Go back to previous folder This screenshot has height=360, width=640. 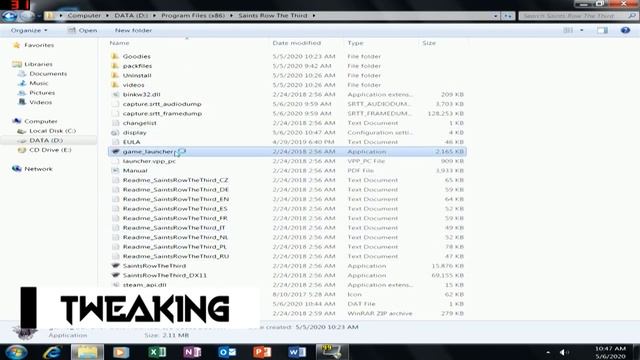click(x=9, y=16)
